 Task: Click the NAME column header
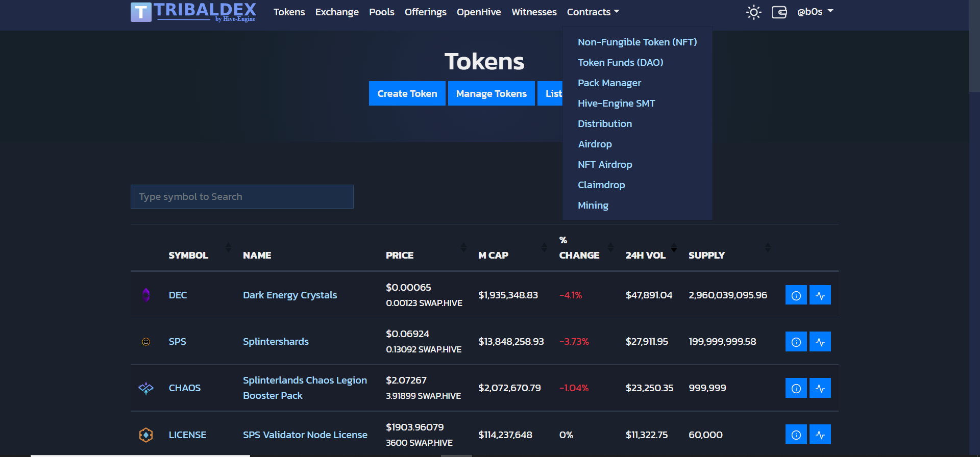pyautogui.click(x=257, y=255)
